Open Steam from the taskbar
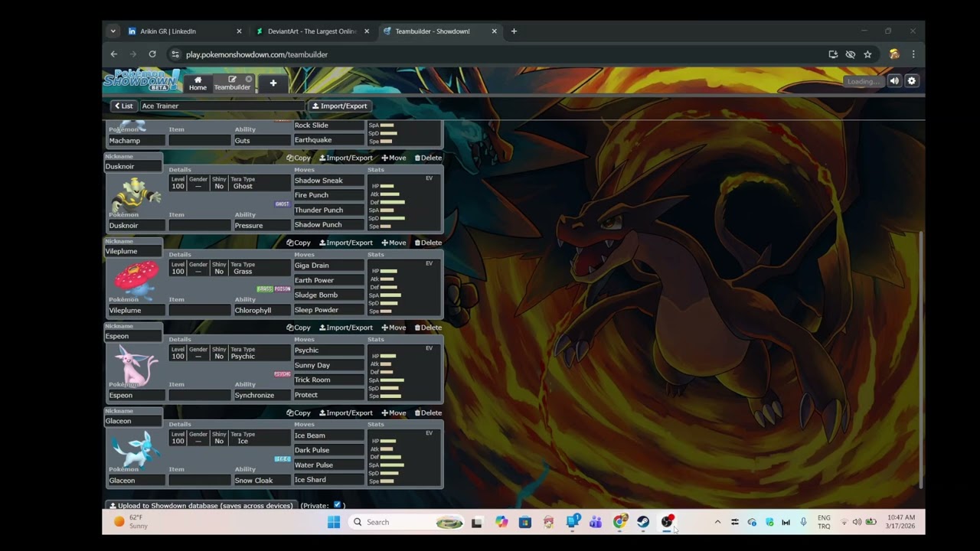Viewport: 980px width, 551px height. click(643, 522)
